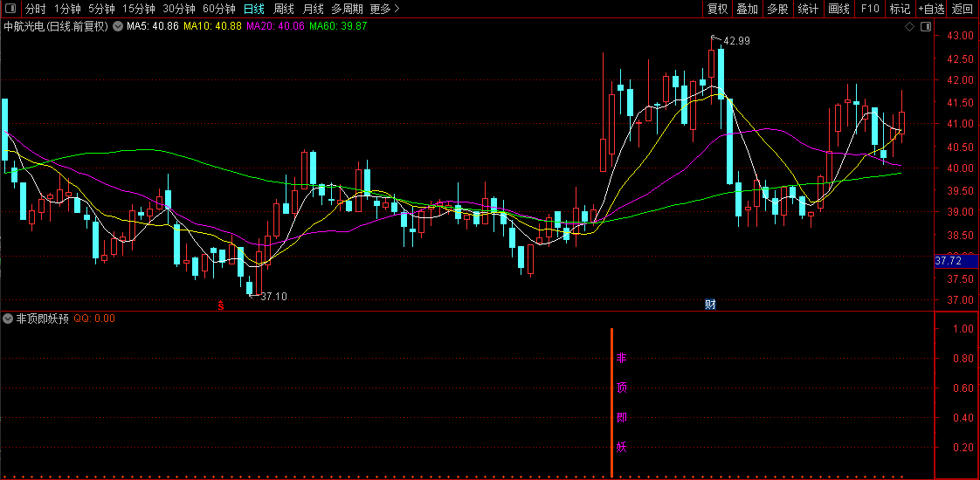Screen dimensions: 980x480
Task: Open the 标记 mark tool
Action: [x=900, y=9]
